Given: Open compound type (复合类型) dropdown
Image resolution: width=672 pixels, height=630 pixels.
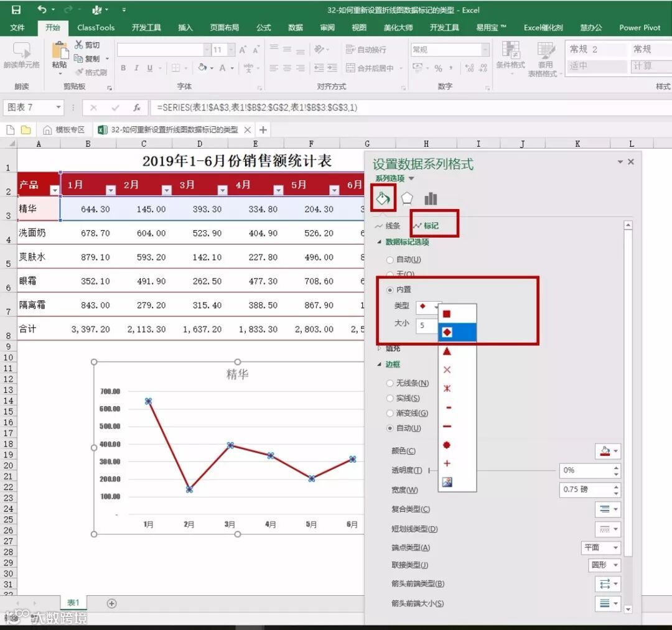Looking at the screenshot, I should pyautogui.click(x=608, y=509).
